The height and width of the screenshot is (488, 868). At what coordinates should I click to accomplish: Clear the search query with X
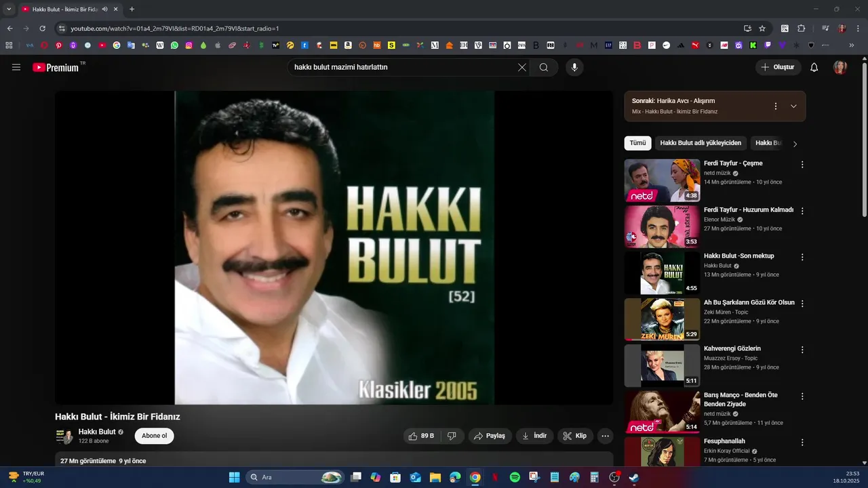point(522,67)
